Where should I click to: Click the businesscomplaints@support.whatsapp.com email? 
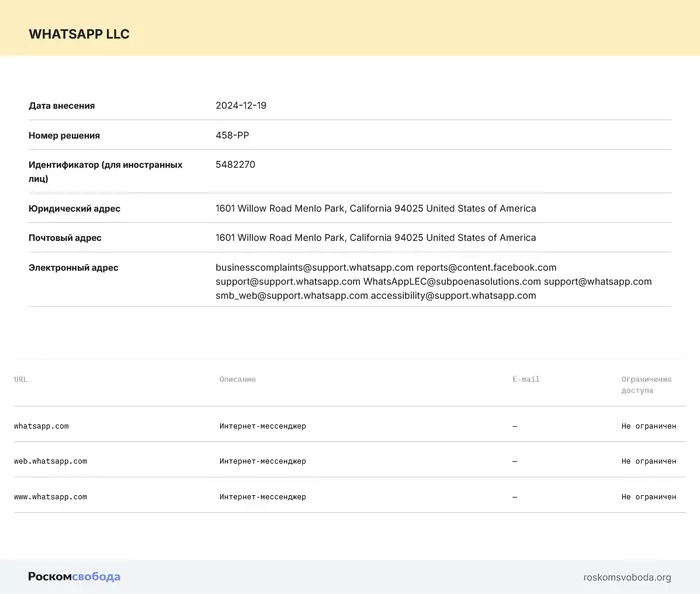(314, 268)
